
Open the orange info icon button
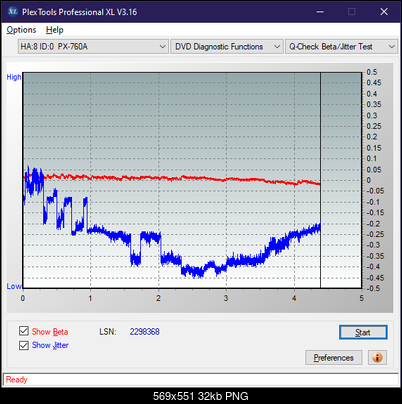pyautogui.click(x=377, y=358)
